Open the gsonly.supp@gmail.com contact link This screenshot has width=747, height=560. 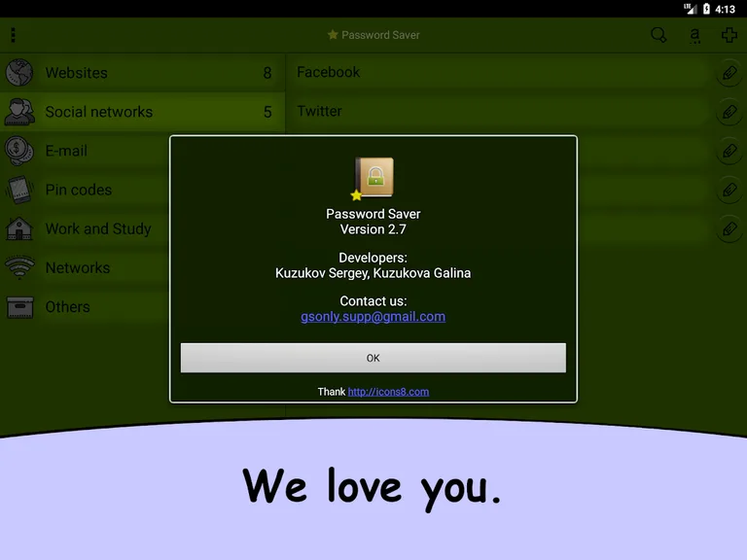click(x=373, y=317)
